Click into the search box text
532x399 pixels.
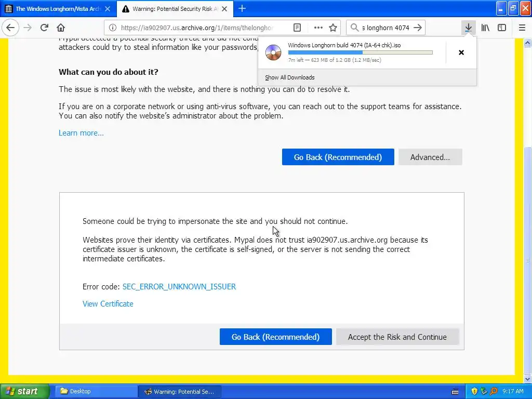click(x=385, y=28)
